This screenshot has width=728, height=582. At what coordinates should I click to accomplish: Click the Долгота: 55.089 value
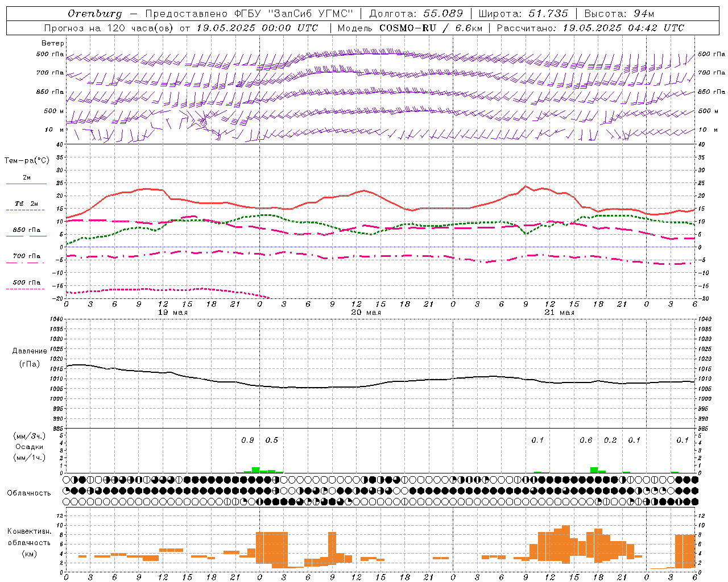(x=416, y=14)
